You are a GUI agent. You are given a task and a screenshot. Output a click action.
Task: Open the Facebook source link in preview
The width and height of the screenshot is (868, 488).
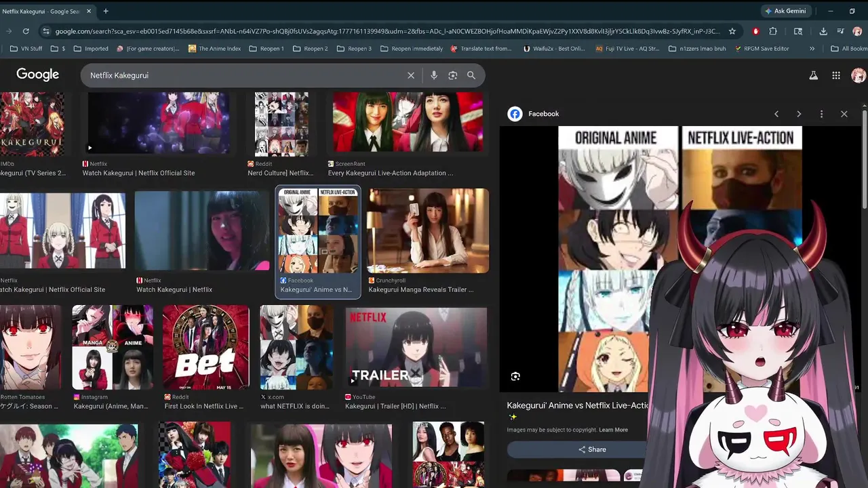(534, 114)
